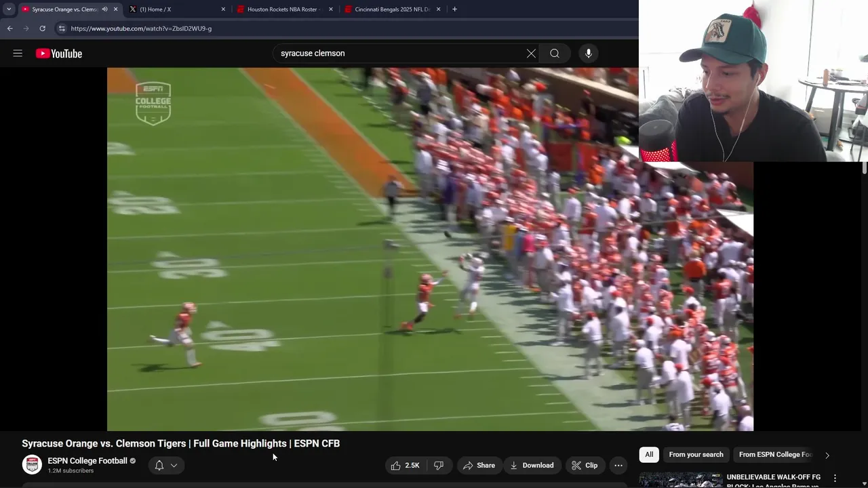
Task: Show next filter chips with arrow
Action: [827, 455]
